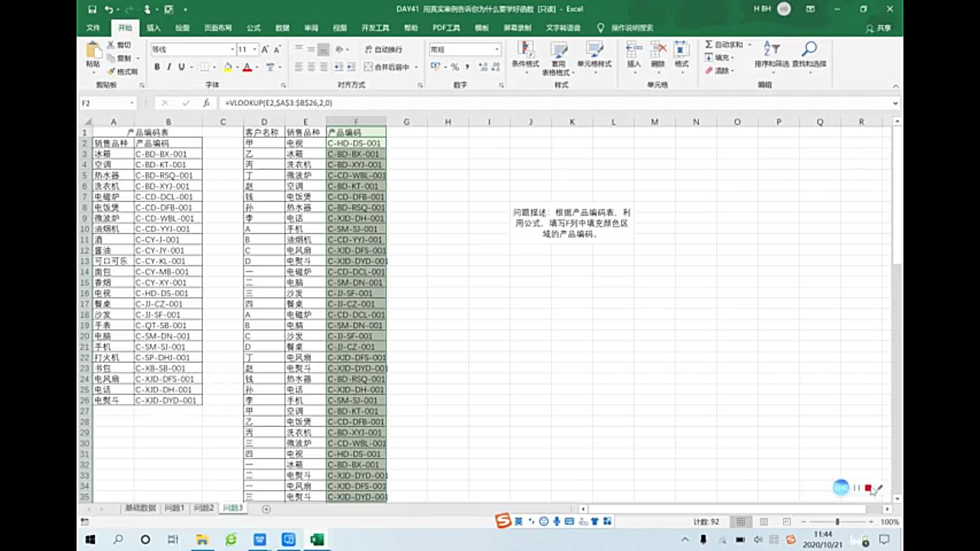Toggle bold formatting
Image resolution: width=980 pixels, height=551 pixels.
(x=155, y=67)
